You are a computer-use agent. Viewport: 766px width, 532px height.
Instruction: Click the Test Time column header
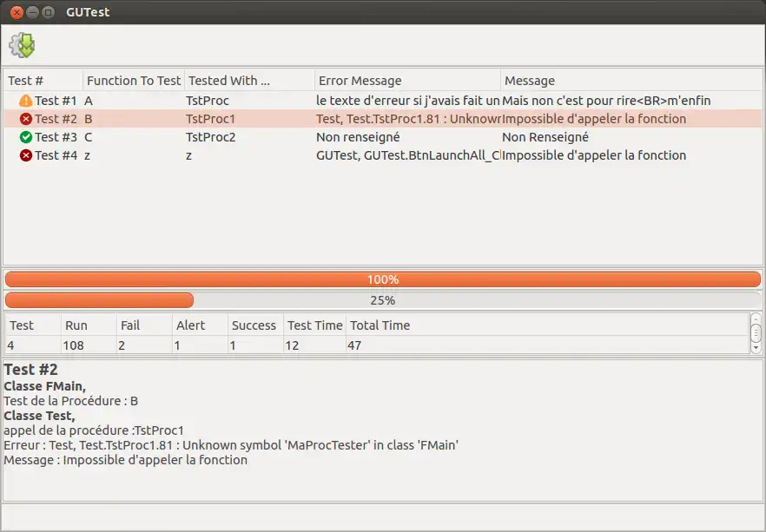click(x=315, y=325)
